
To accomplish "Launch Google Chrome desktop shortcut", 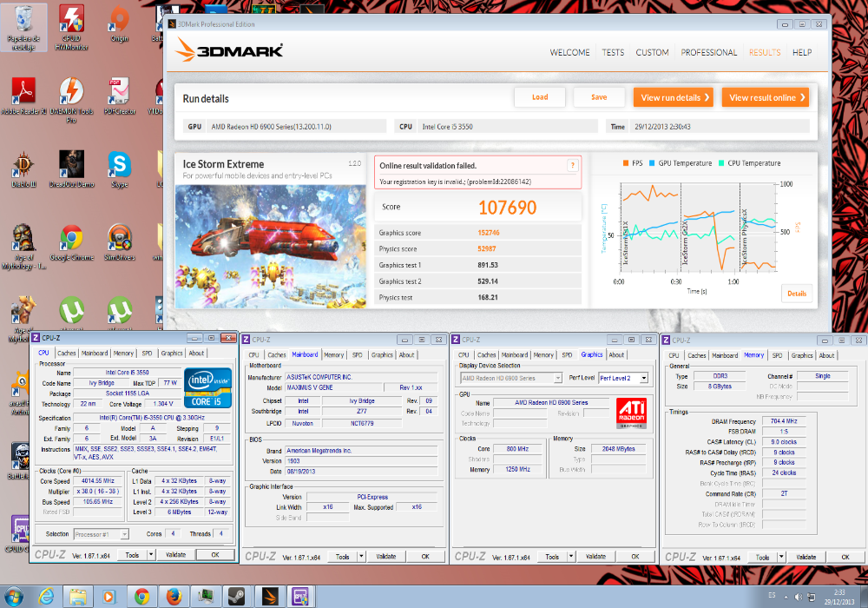I will (x=71, y=242).
